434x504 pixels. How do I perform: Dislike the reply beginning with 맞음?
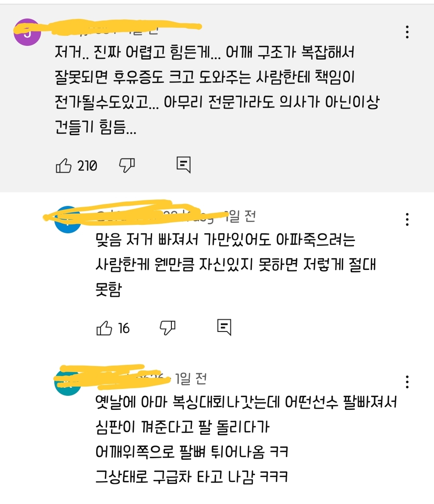coord(167,328)
